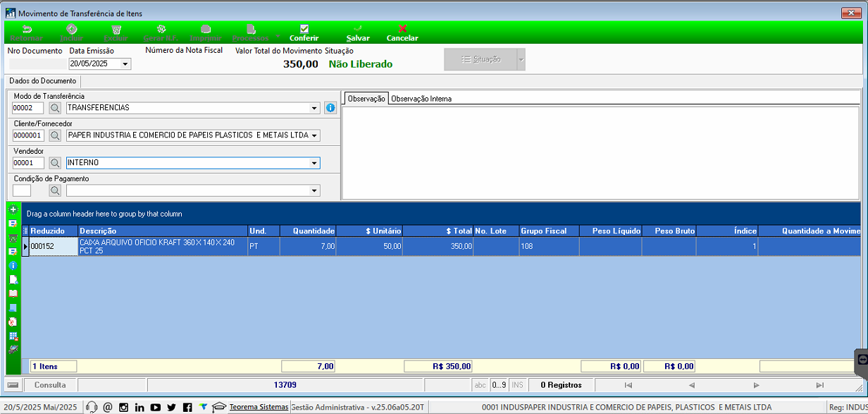Screen dimensions: 868x414
Task: Click the first edit-item note icon in sidebar
Action: (x=13, y=224)
